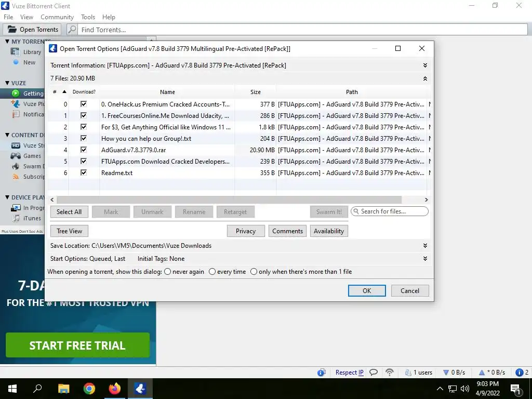Open Google Chrome from taskbar
Image resolution: width=532 pixels, height=399 pixels.
click(89, 389)
